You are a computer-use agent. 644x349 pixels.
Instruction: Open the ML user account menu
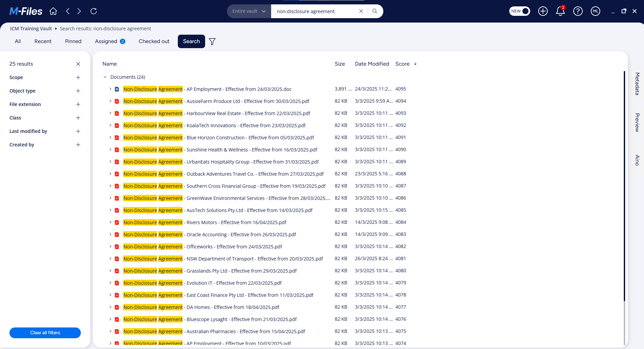[x=595, y=11]
